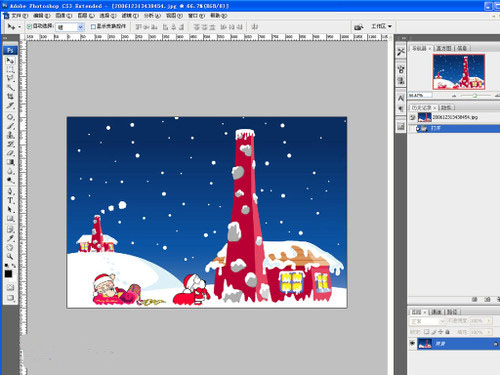Image resolution: width=500 pixels, height=375 pixels.
Task: Select the Dodge tool
Action: (x=10, y=180)
